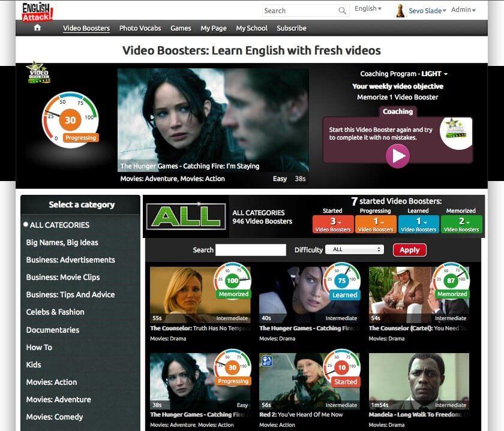
Task: Click the round Video Booster badge in coaching box
Action: (x=457, y=132)
